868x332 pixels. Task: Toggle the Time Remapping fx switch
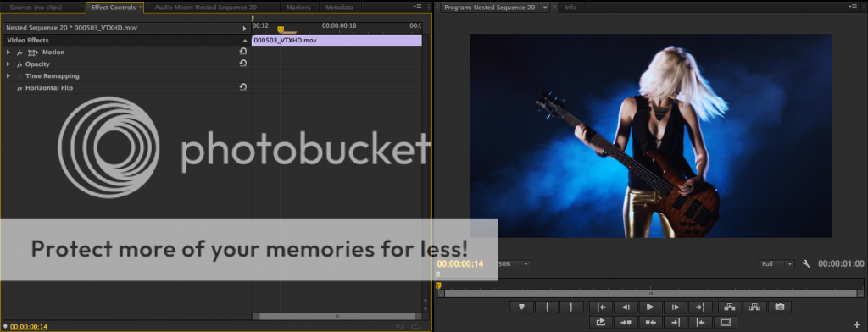pos(19,76)
